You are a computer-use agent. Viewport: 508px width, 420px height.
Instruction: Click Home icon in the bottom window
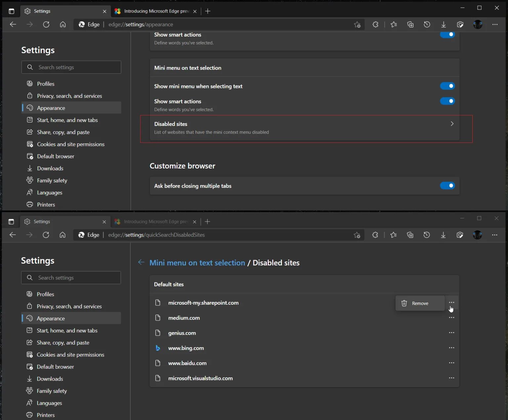63,235
